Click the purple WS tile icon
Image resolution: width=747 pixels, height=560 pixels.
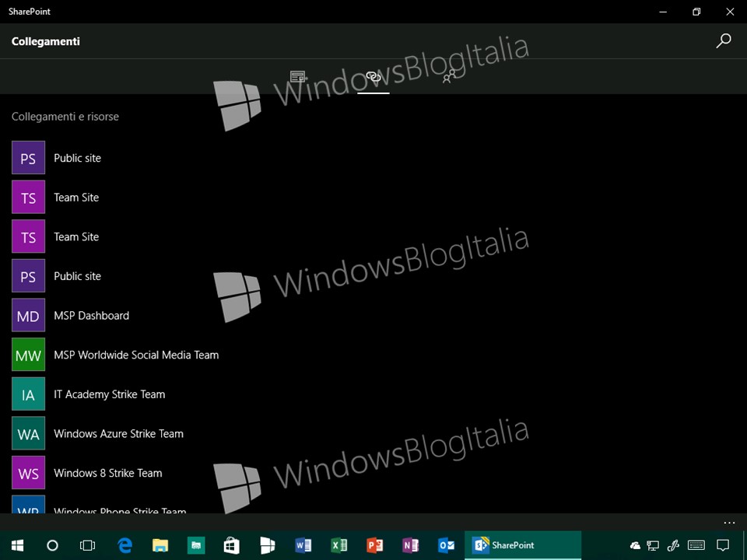click(x=28, y=473)
